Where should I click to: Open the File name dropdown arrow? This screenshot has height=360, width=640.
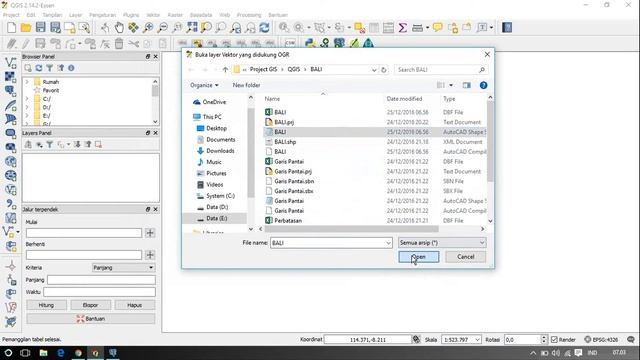click(388, 243)
